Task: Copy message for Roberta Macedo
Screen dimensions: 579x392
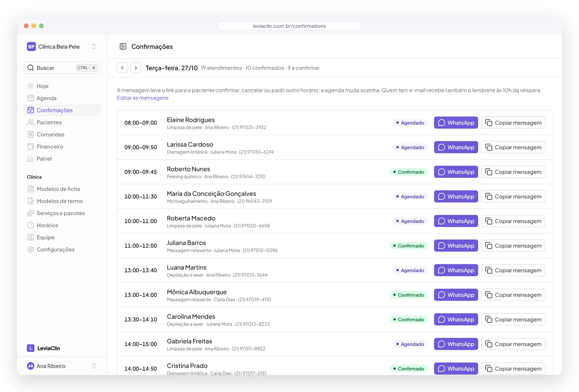Action: 513,221
